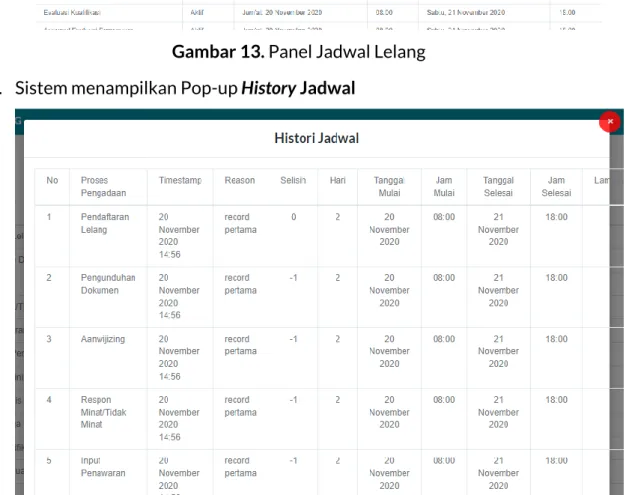
Task: Click Jam Mulai '08:00' in Pengunduhan Dokumen row
Action: tap(444, 278)
